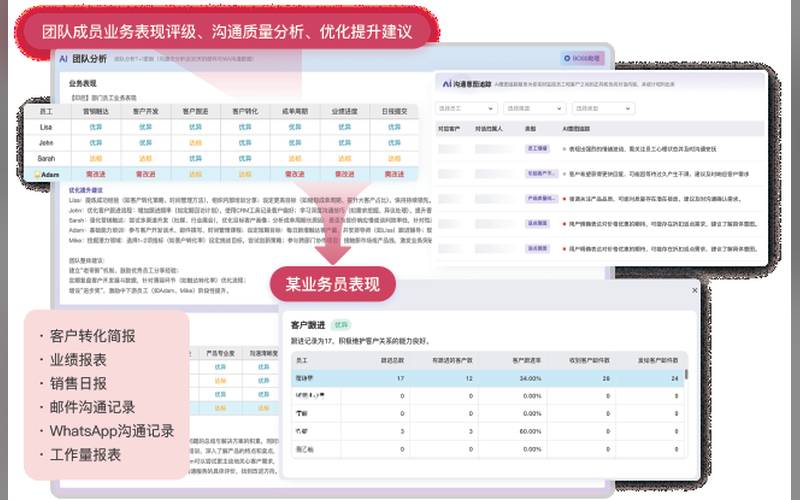
Task: Click the 客户开发 column header
Action: coord(145,111)
